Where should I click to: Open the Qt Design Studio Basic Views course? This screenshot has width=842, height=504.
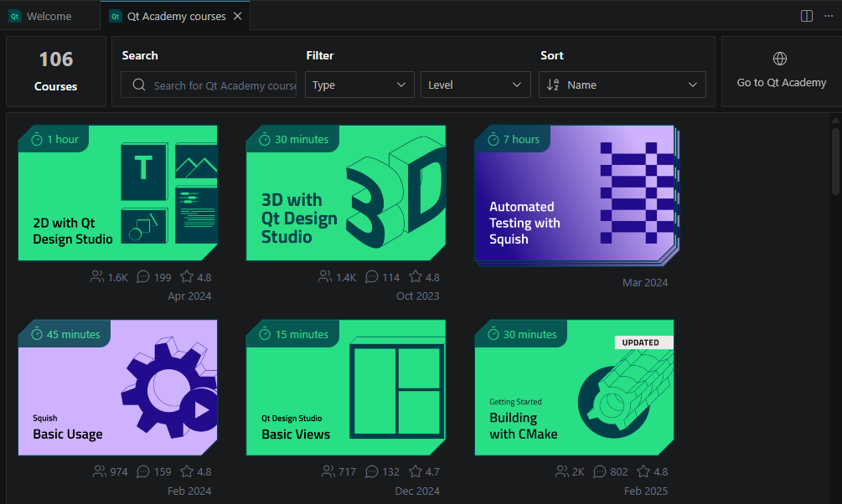tap(346, 388)
